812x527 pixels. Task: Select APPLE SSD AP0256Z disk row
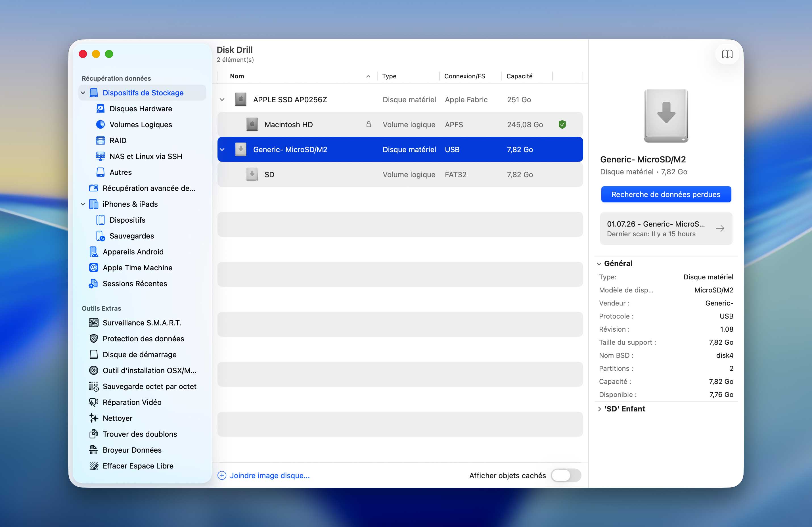400,100
